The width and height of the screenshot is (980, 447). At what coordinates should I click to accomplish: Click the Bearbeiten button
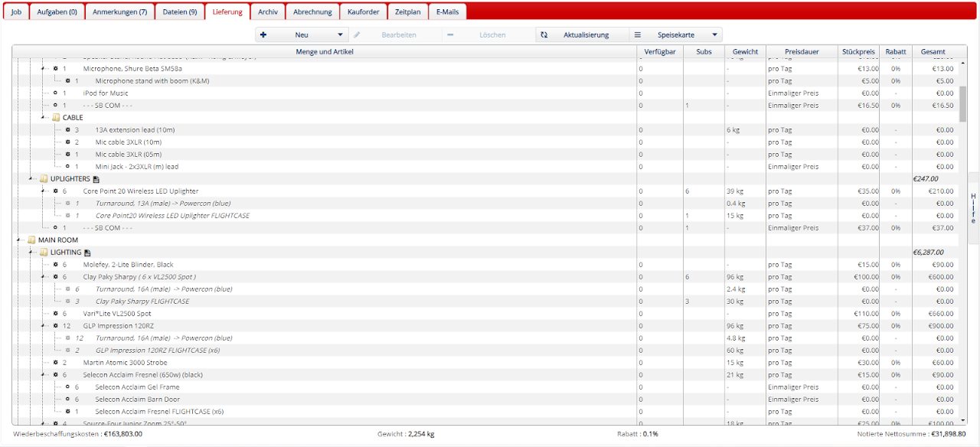coord(395,35)
